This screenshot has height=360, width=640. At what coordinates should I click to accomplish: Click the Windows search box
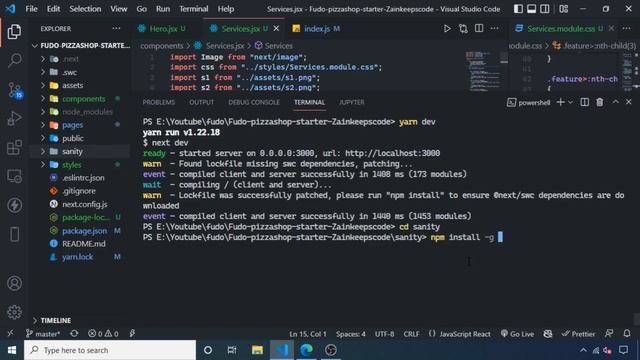coord(110,350)
